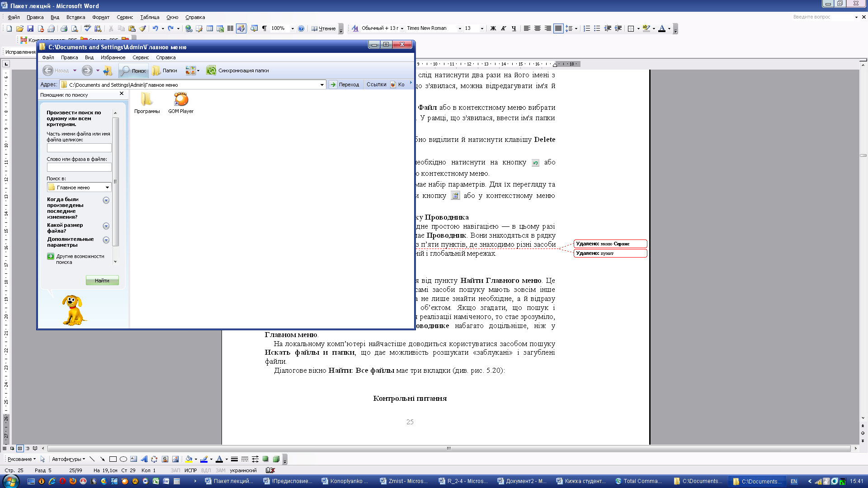Open the Columns layout tool
The image size is (868, 488).
click(x=230, y=28)
